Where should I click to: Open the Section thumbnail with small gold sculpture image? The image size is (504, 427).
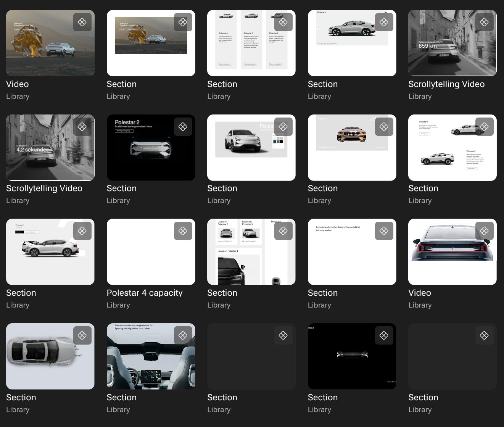tap(151, 43)
